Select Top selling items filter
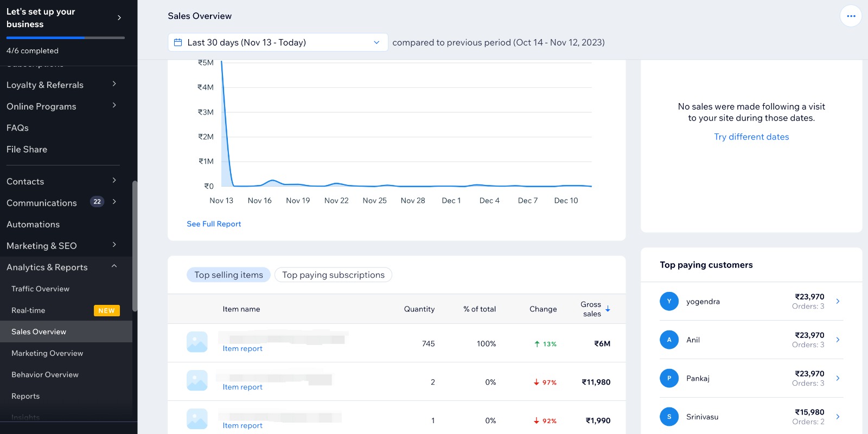Image resolution: width=868 pixels, height=434 pixels. (x=228, y=275)
